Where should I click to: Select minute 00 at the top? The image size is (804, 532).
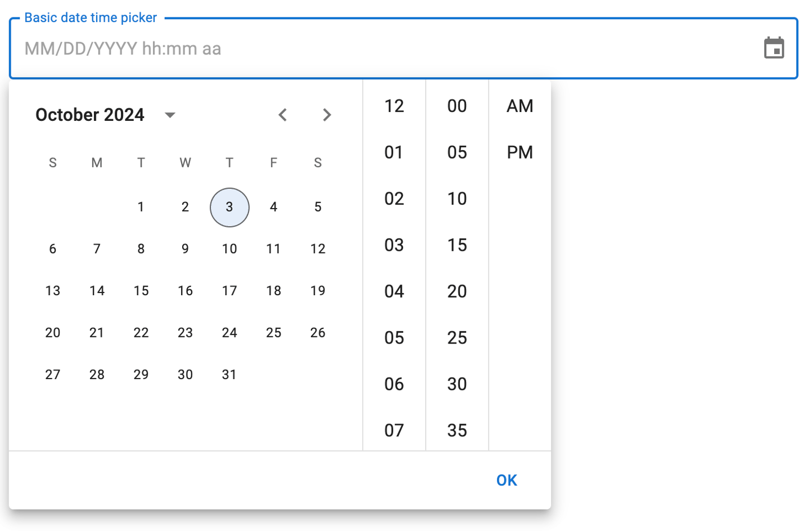pyautogui.click(x=457, y=106)
